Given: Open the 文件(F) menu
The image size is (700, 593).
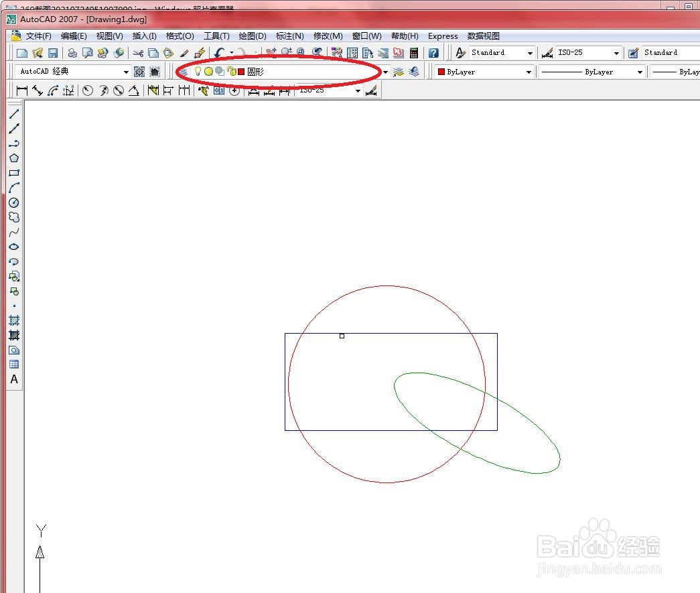Looking at the screenshot, I should coord(38,36).
